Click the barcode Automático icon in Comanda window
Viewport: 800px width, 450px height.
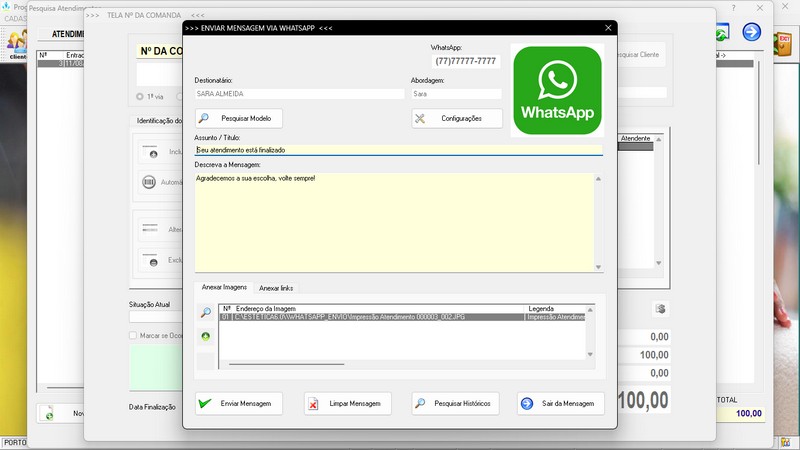(149, 182)
